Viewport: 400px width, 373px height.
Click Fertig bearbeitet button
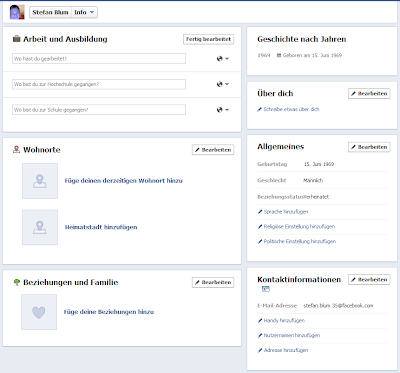pyautogui.click(x=208, y=39)
